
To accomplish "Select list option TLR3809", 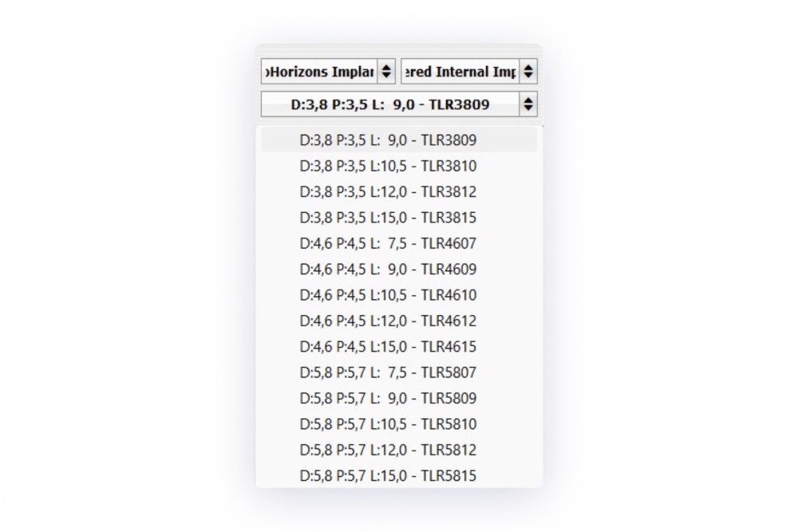I will click(399, 140).
